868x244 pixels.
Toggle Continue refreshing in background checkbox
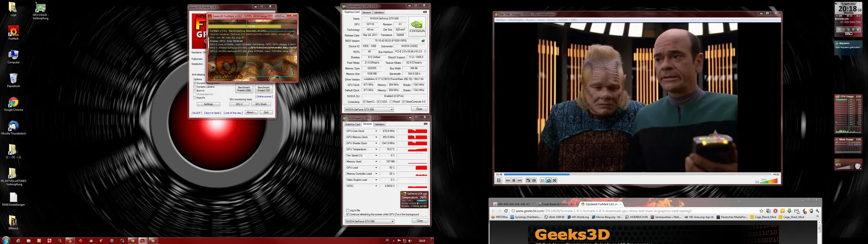tap(347, 215)
